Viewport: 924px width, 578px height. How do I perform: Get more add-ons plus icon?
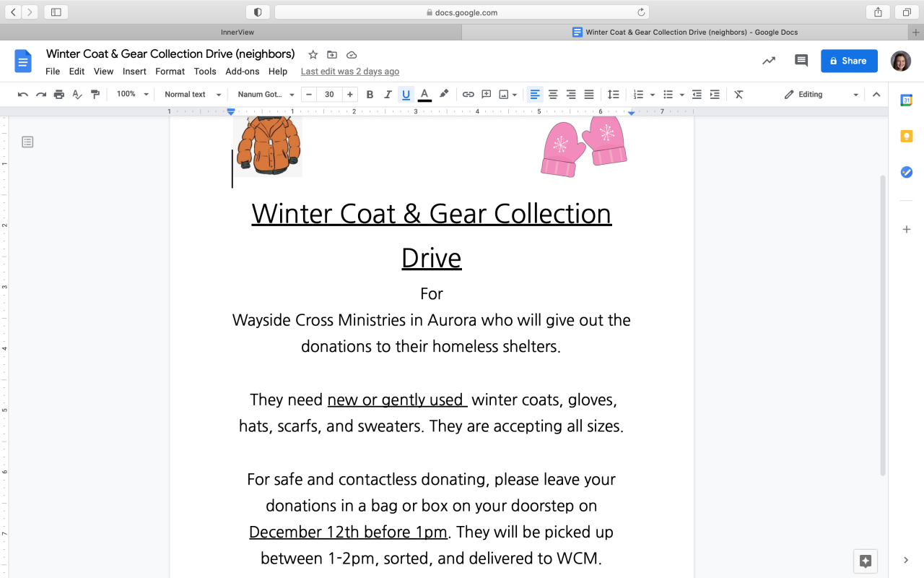click(906, 229)
